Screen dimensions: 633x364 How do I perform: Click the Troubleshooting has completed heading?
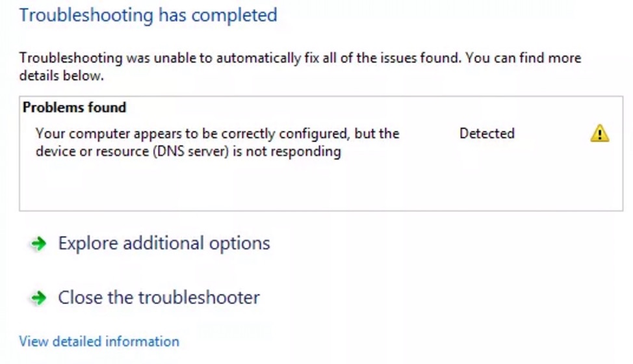(x=148, y=16)
